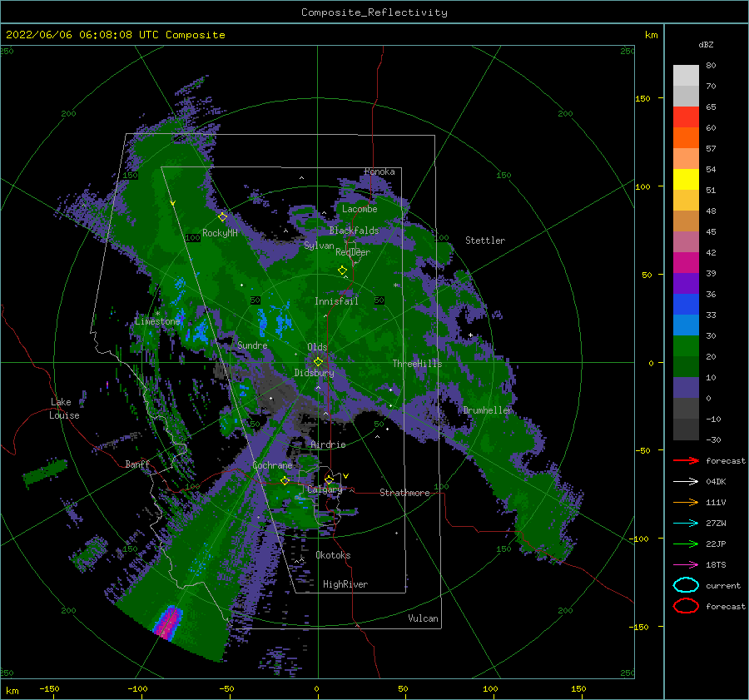
Task: Click the Sylvan label on the map
Action: pyautogui.click(x=319, y=246)
